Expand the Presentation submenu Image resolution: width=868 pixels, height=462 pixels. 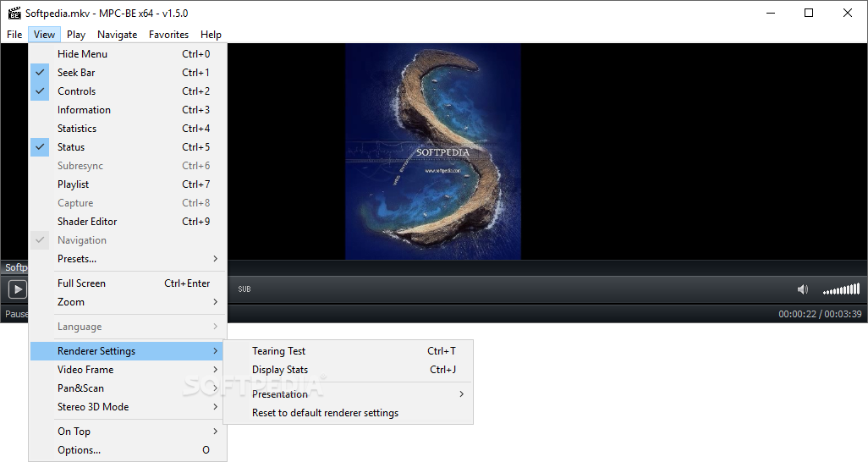349,394
